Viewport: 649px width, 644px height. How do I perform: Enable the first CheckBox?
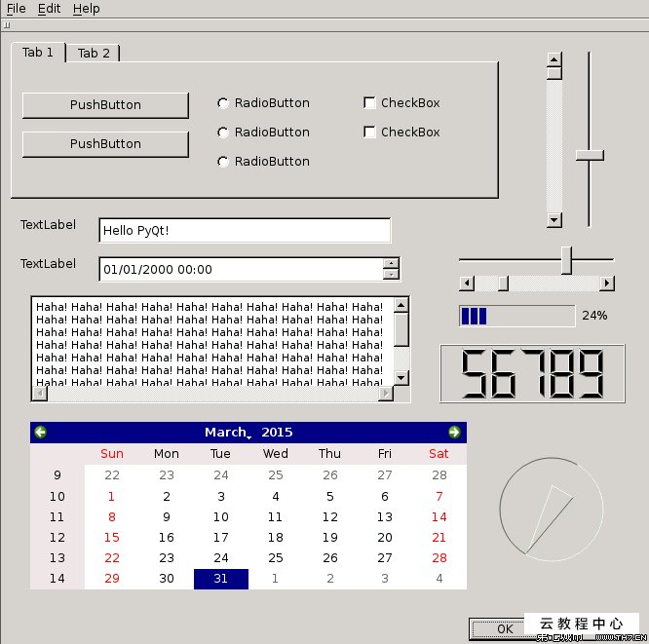click(x=369, y=103)
